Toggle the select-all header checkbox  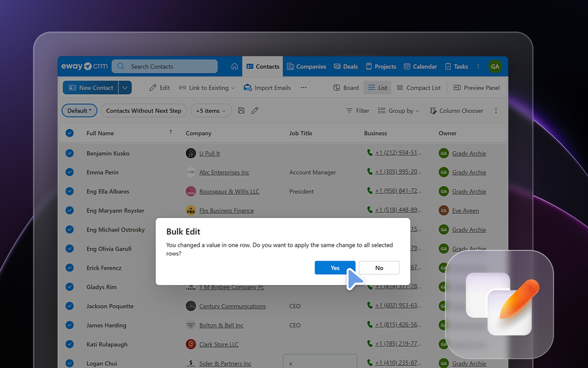click(70, 133)
